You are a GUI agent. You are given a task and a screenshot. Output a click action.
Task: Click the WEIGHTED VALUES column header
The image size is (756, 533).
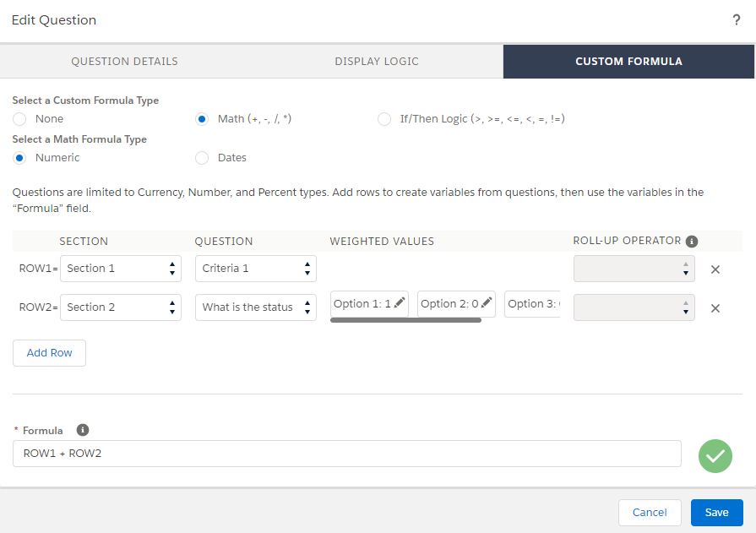(382, 242)
